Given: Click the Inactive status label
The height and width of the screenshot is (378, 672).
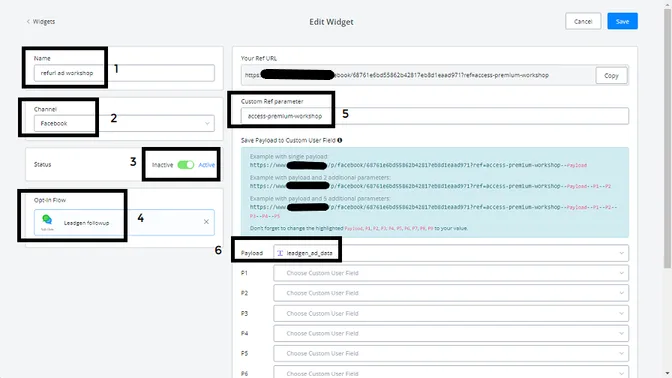Looking at the screenshot, I should point(162,165).
